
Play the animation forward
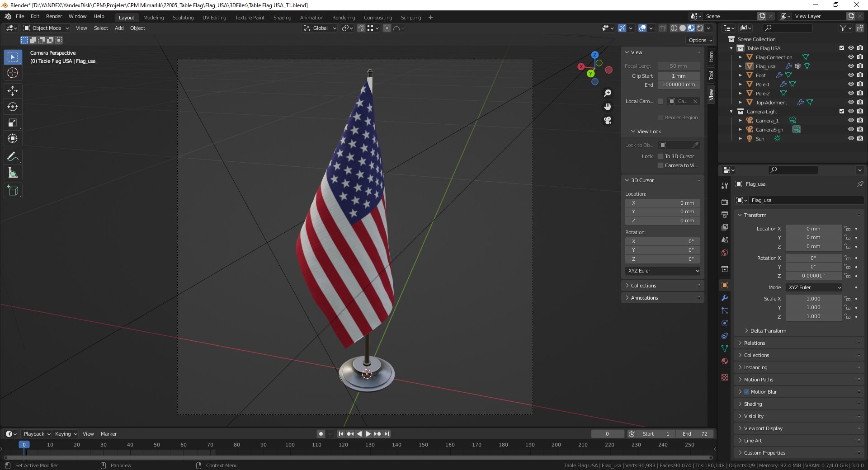pos(368,434)
